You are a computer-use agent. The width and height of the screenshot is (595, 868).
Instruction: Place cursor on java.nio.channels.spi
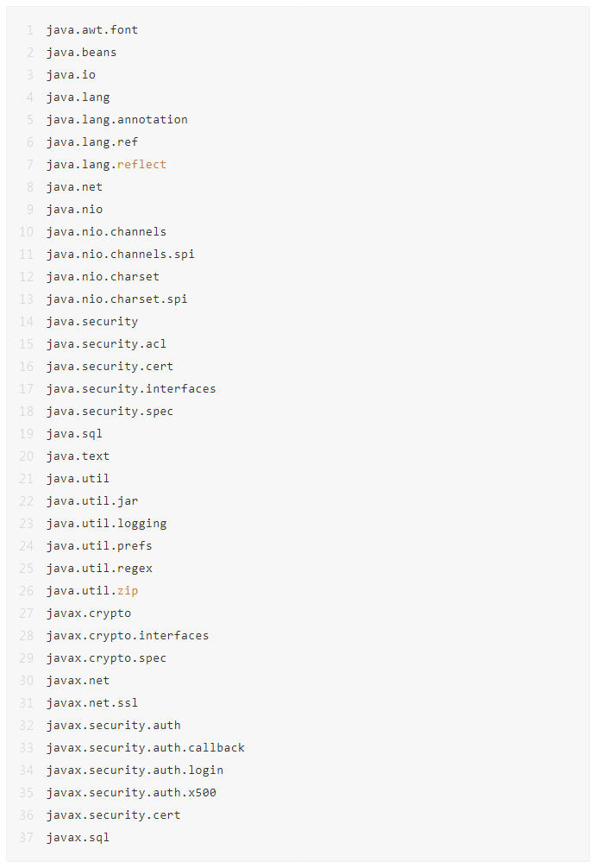coord(120,255)
